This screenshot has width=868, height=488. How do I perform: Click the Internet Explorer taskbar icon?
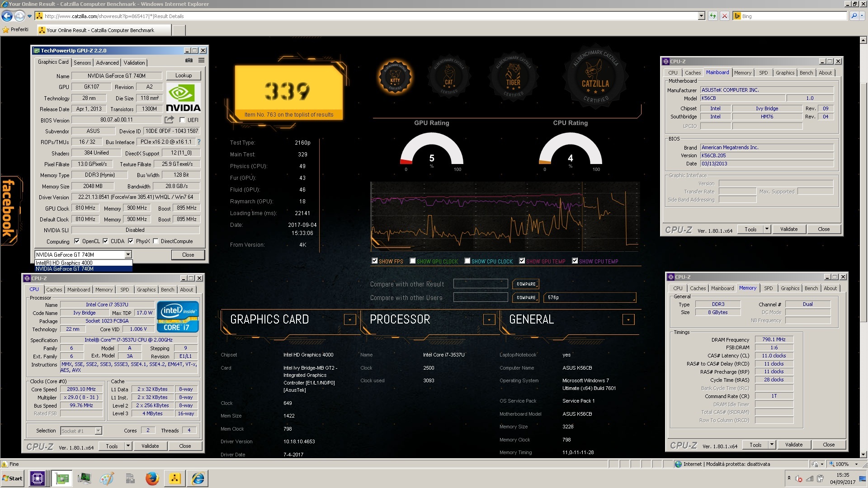coord(198,478)
